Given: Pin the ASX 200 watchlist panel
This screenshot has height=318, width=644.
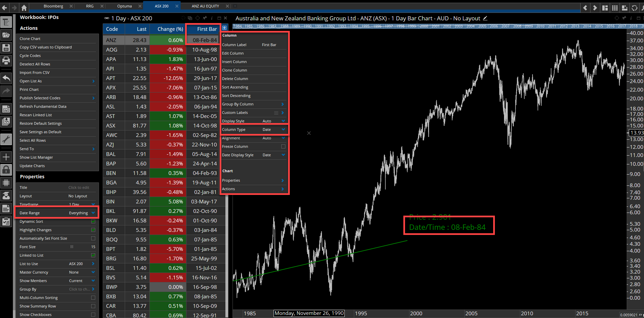Looking at the screenshot, I should tap(204, 18).
